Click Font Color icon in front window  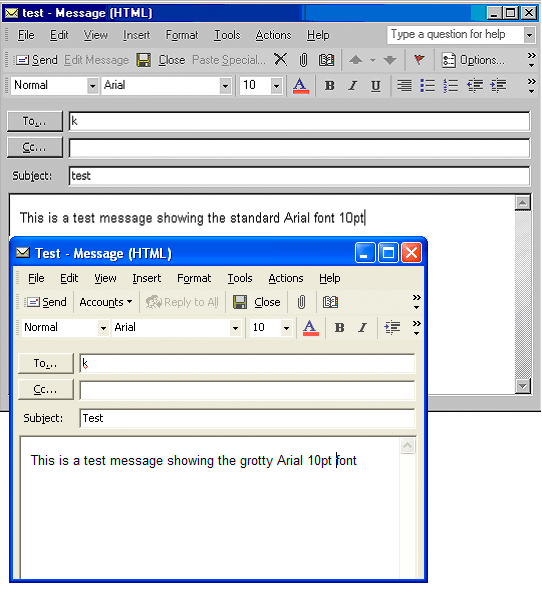tap(311, 328)
